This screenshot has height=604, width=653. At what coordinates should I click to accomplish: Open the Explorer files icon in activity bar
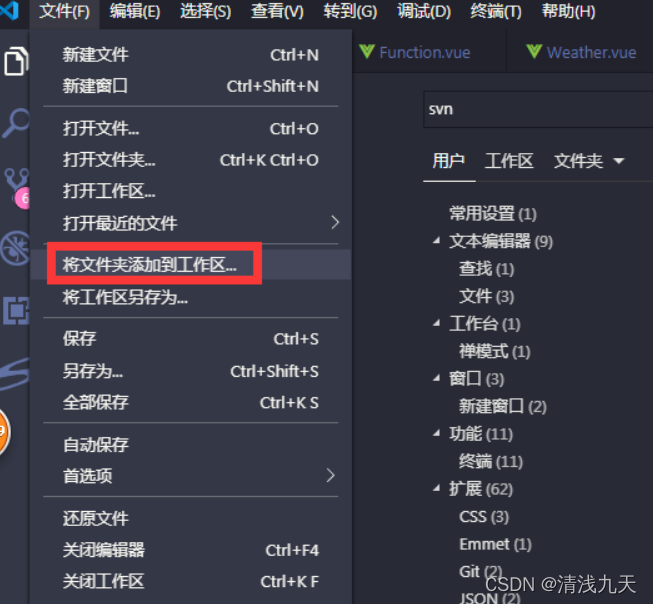(x=16, y=61)
